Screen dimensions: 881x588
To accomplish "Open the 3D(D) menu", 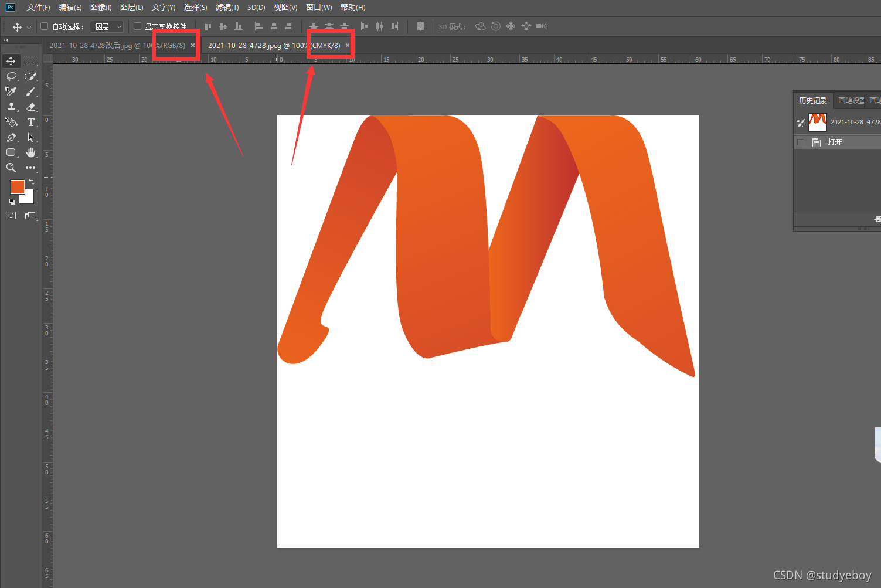I will pos(256,7).
